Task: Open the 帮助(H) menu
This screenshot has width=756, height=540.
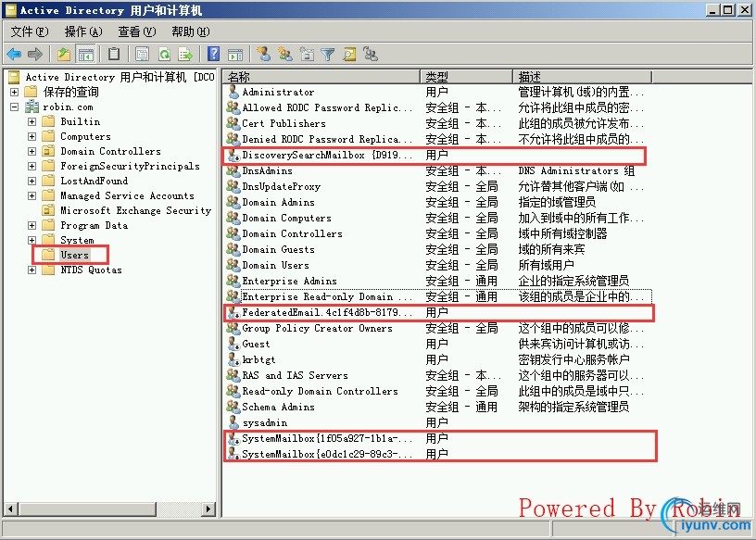Action: (x=191, y=31)
